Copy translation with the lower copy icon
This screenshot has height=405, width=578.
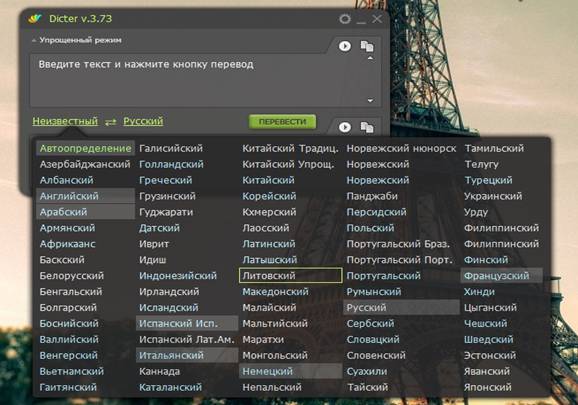click(x=367, y=128)
